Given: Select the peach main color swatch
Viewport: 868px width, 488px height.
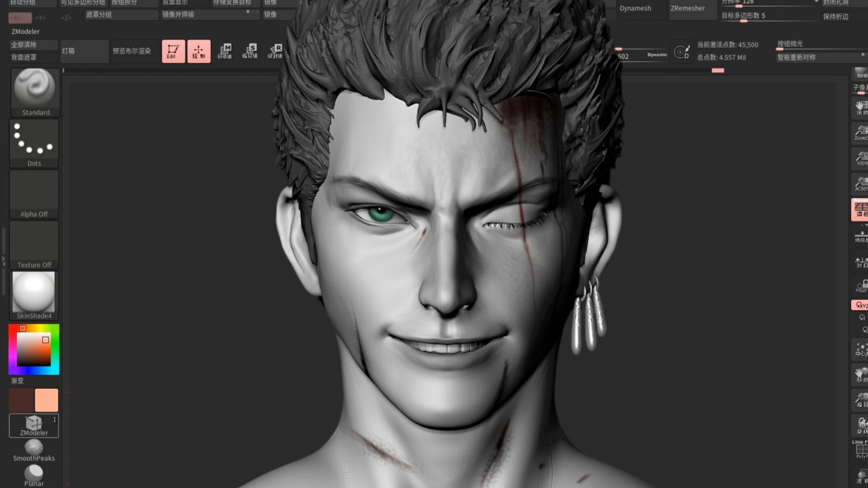Looking at the screenshot, I should point(46,400).
